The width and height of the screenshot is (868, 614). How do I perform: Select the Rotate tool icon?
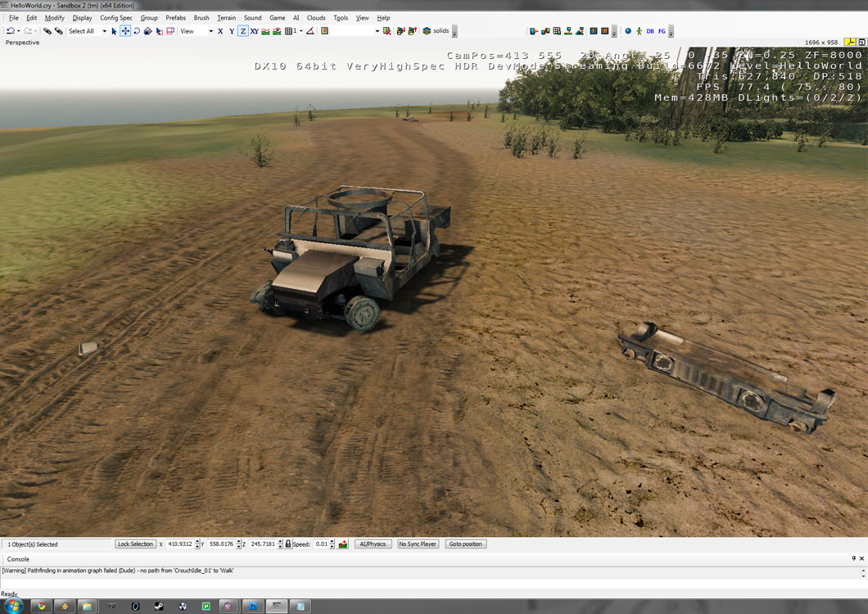pos(137,31)
